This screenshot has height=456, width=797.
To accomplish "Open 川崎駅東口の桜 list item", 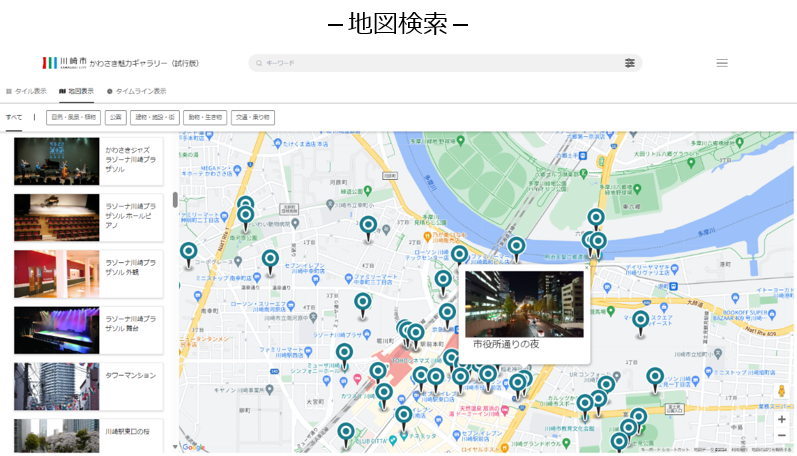I will [88, 436].
